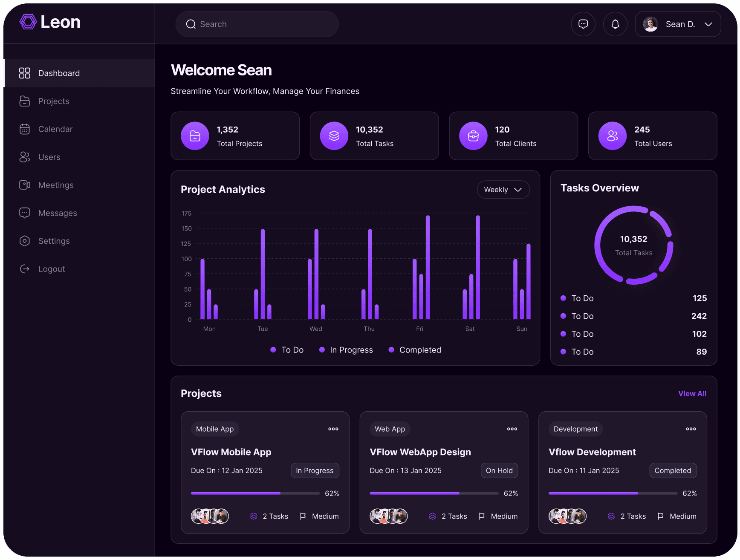Open the Meetings camera icon
This screenshot has width=740, height=560.
pyautogui.click(x=25, y=185)
